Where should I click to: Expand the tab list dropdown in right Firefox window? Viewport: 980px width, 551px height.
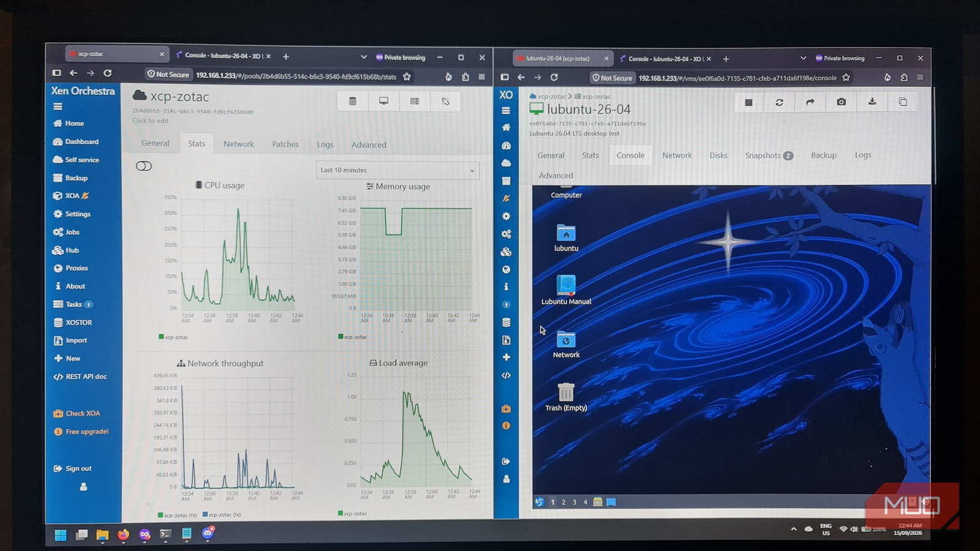[x=803, y=58]
